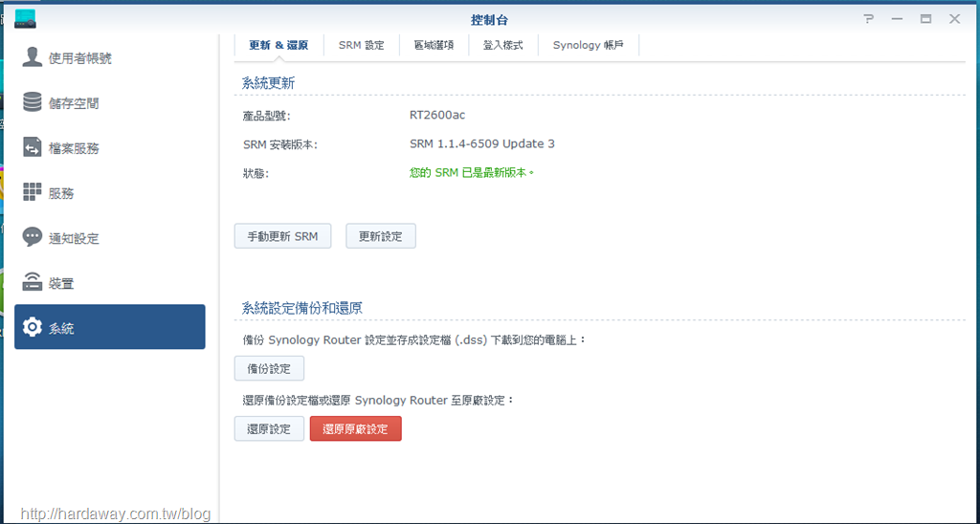Click the 系統更新 section heading

click(x=268, y=83)
